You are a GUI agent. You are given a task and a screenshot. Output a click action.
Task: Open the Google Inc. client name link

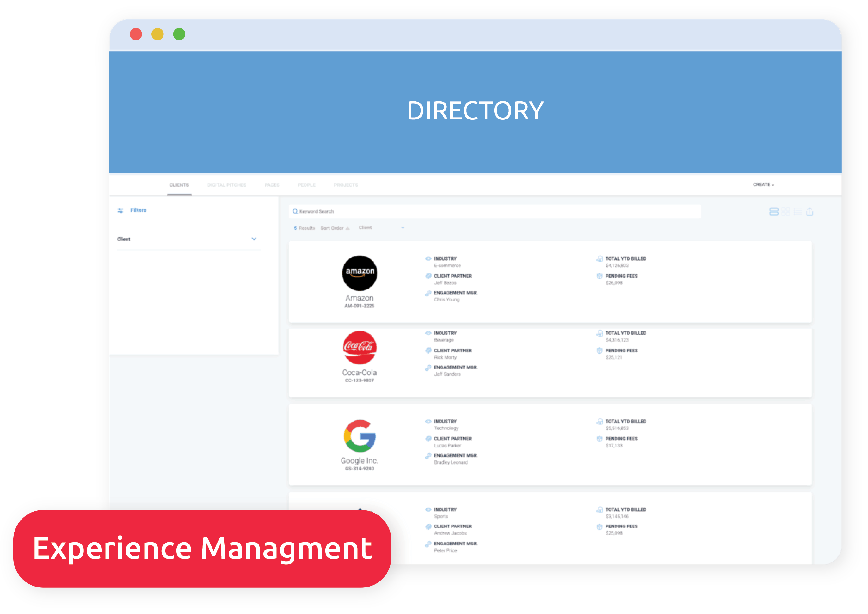point(359,460)
